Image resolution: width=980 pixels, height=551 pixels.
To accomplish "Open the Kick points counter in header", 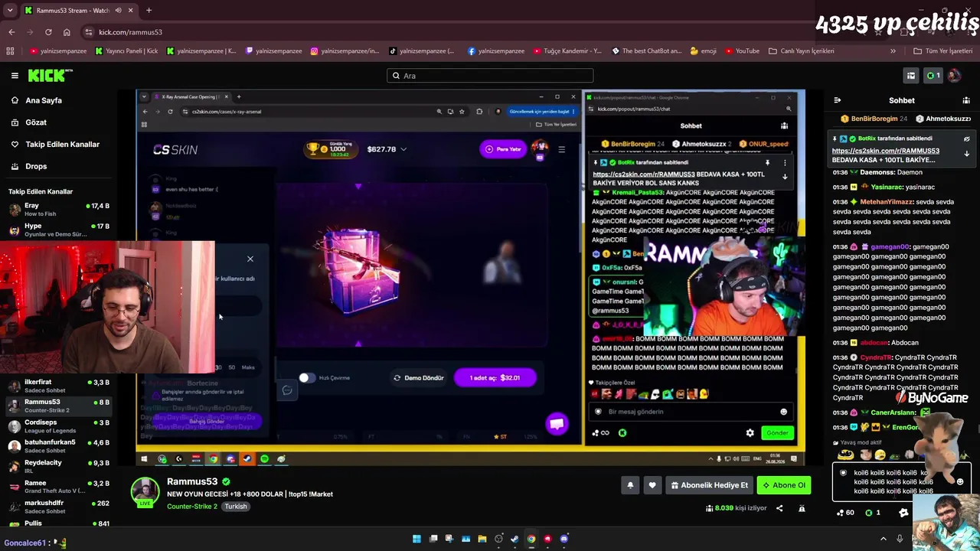I will [933, 76].
